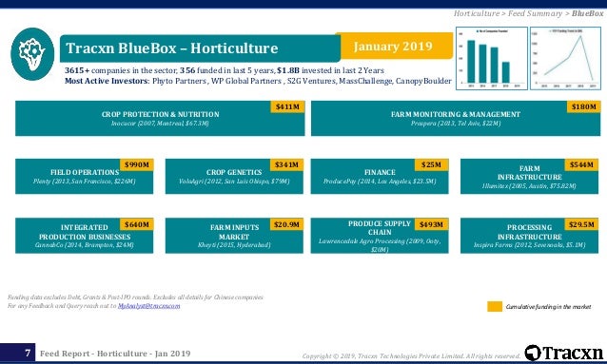Image resolution: width=607 pixels, height=364 pixels.
Task: Open the Farm Monitoring & Management card
Action: [456, 119]
